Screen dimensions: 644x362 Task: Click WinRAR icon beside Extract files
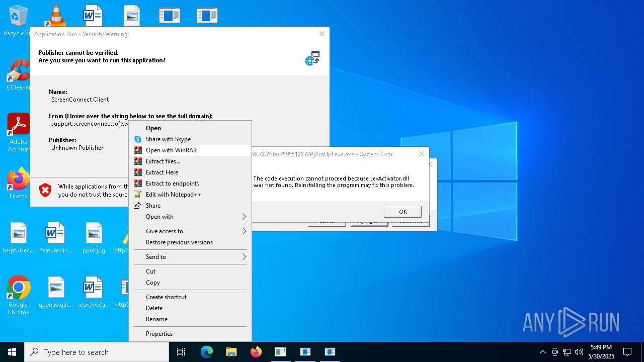(137, 161)
